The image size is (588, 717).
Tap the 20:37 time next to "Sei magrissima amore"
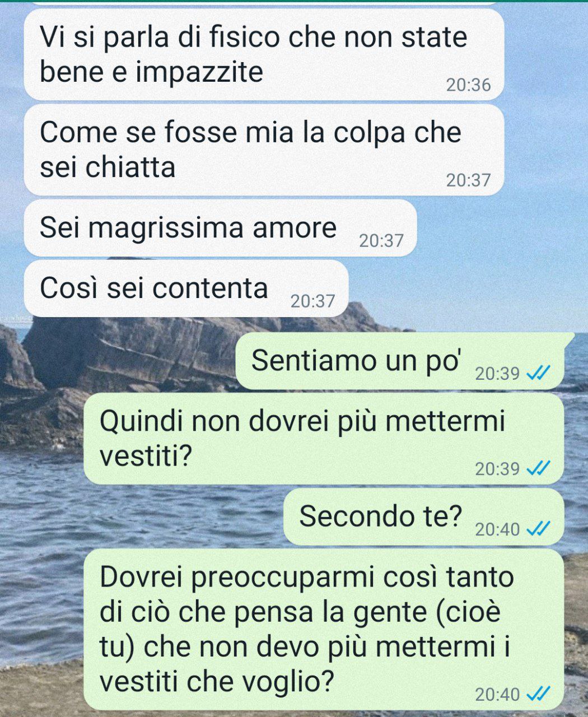(x=381, y=241)
